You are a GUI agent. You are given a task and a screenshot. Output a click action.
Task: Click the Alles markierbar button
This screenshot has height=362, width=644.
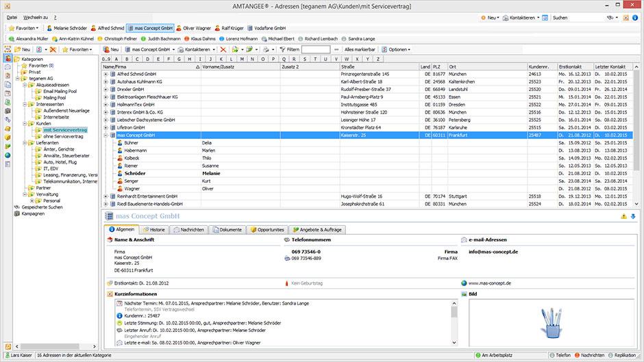[x=360, y=49]
